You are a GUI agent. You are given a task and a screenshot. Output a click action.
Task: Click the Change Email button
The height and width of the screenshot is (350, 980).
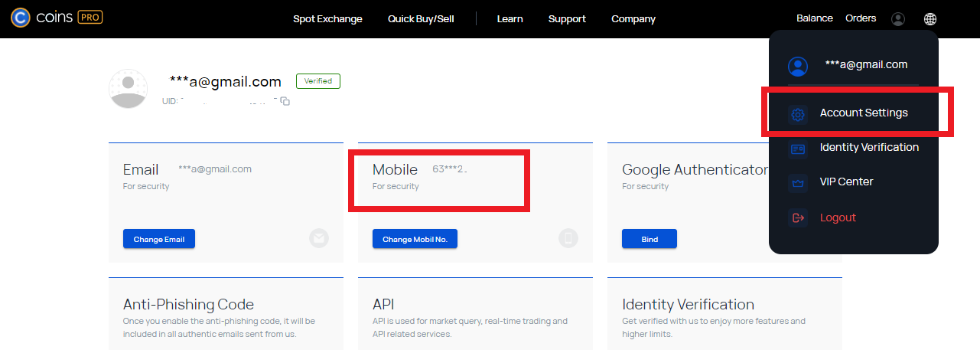coord(159,239)
